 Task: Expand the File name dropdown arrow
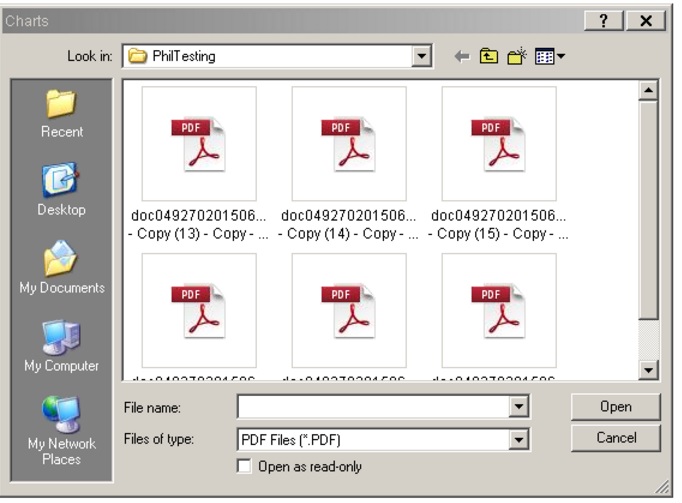[518, 407]
